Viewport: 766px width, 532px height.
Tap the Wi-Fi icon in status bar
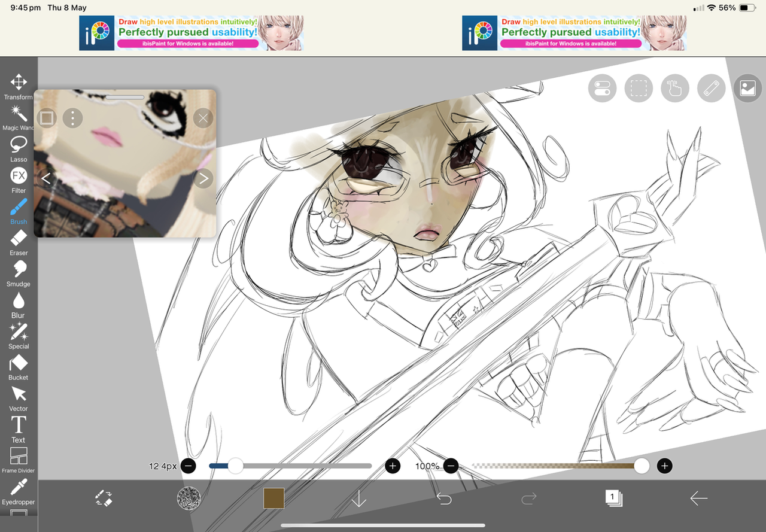[712, 8]
